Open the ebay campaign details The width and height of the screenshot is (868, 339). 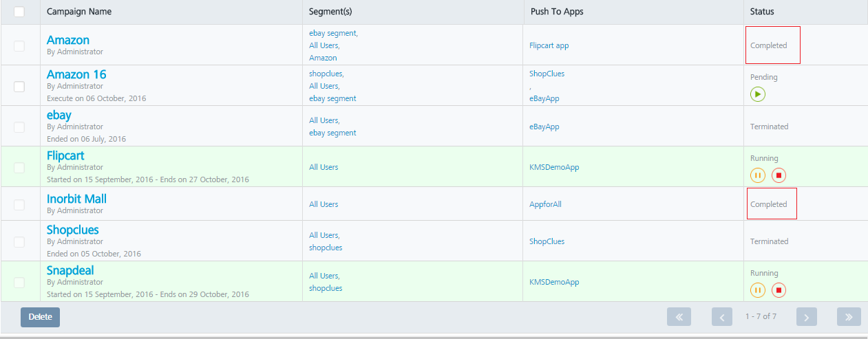coord(59,115)
